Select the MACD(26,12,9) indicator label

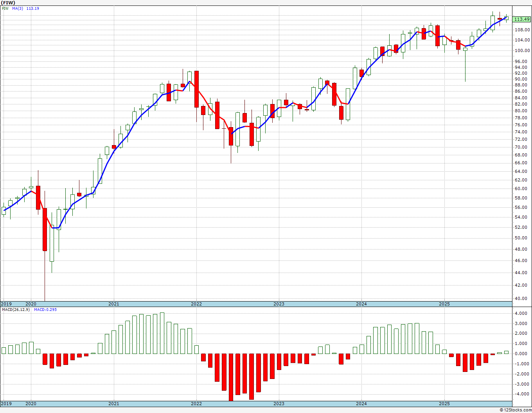pos(16,309)
